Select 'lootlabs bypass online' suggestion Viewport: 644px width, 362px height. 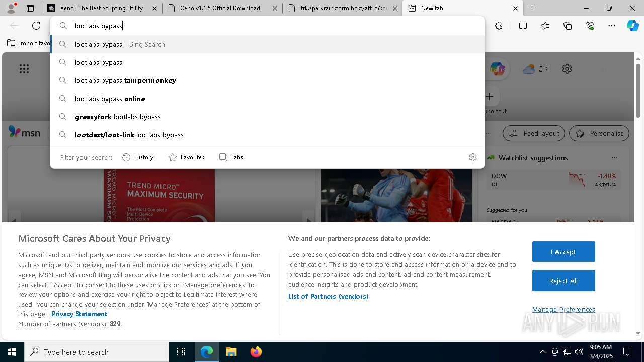(x=267, y=99)
